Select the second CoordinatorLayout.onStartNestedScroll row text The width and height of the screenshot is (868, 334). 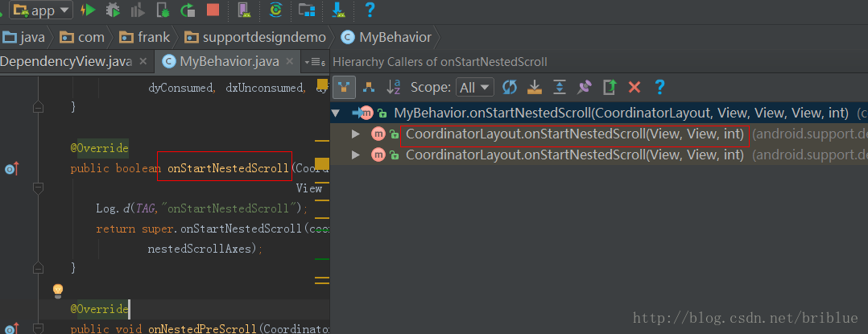pyautogui.click(x=575, y=155)
